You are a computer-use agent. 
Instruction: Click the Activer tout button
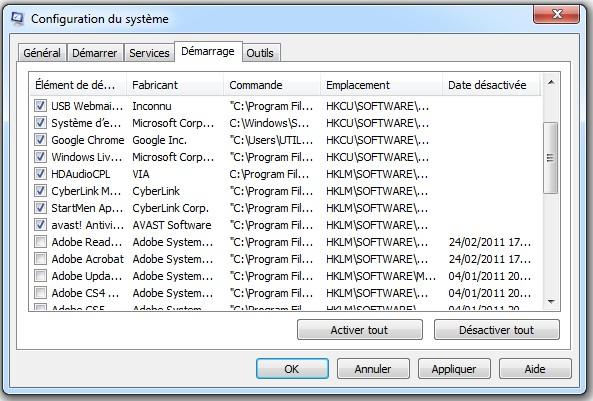click(x=360, y=330)
